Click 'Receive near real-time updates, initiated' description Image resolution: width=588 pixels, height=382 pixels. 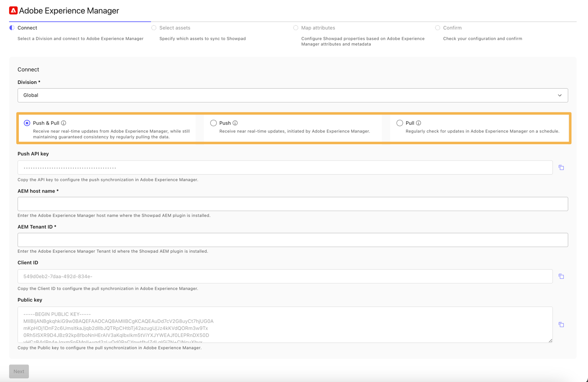pos(294,131)
